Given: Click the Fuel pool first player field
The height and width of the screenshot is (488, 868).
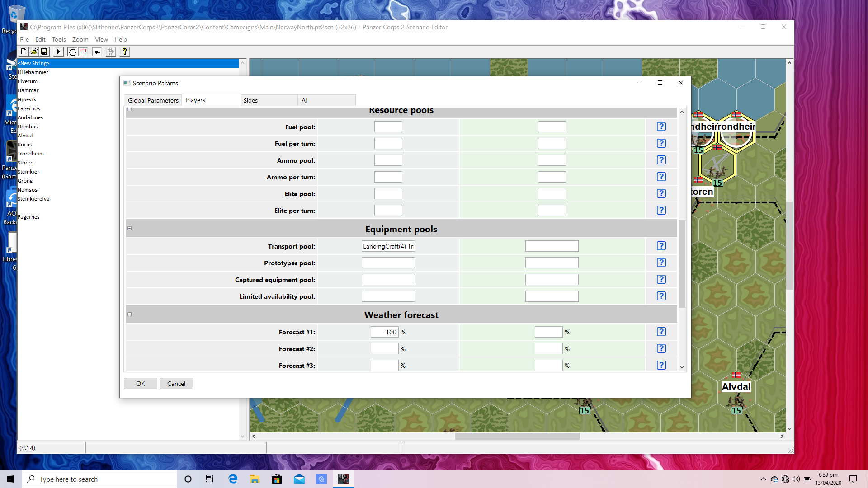Looking at the screenshot, I should click(388, 127).
